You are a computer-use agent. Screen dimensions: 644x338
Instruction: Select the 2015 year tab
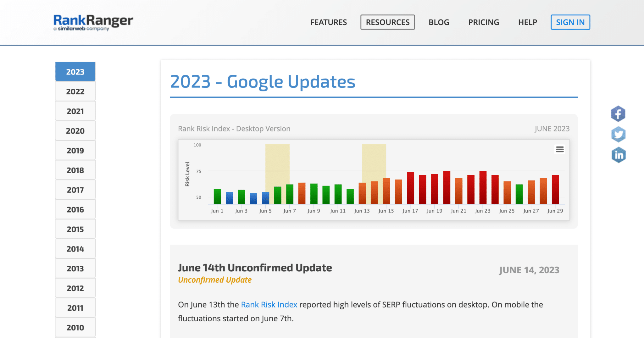75,229
